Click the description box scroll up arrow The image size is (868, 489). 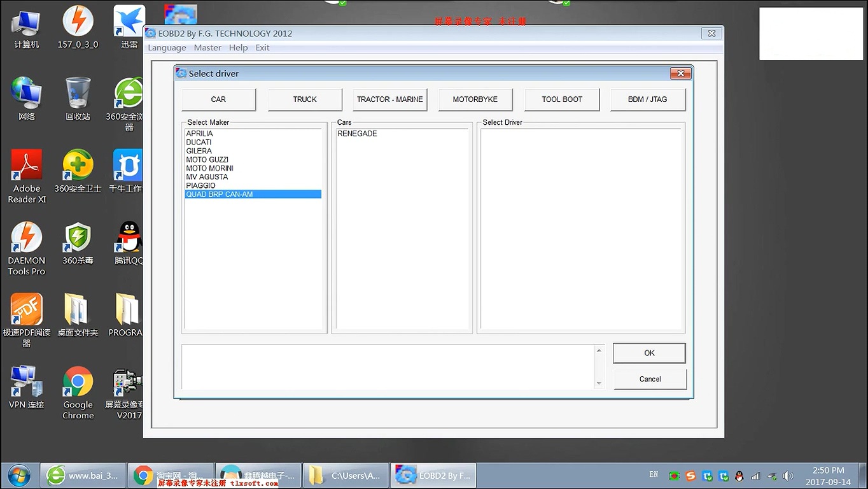point(599,351)
